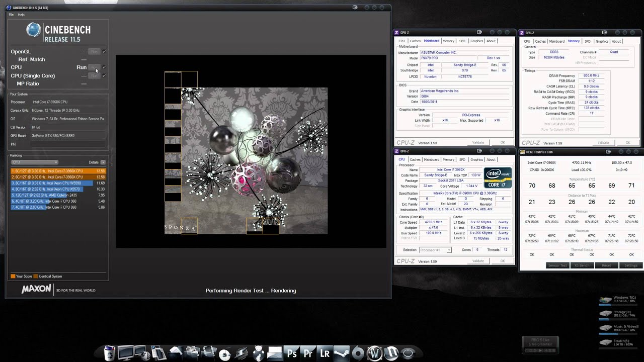Launch Premiere Pro from the dock
This screenshot has height=362, width=644.
(308, 353)
